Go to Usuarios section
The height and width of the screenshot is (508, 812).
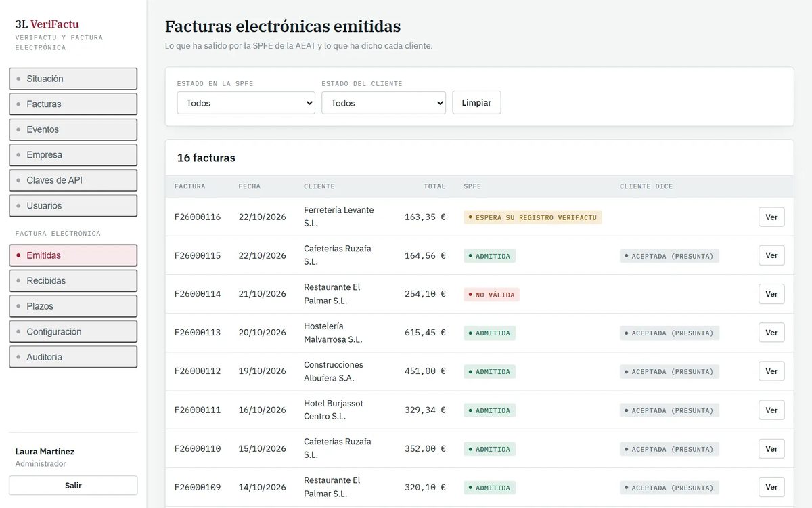coord(73,206)
